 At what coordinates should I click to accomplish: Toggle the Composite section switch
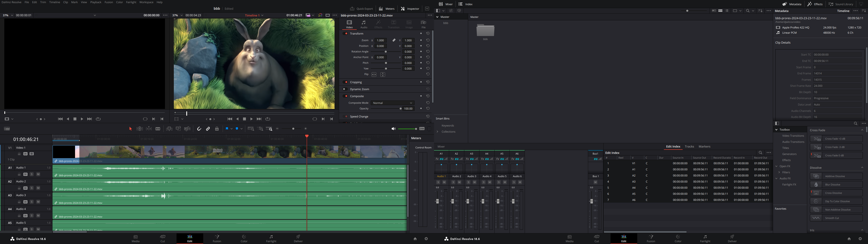coord(346,96)
